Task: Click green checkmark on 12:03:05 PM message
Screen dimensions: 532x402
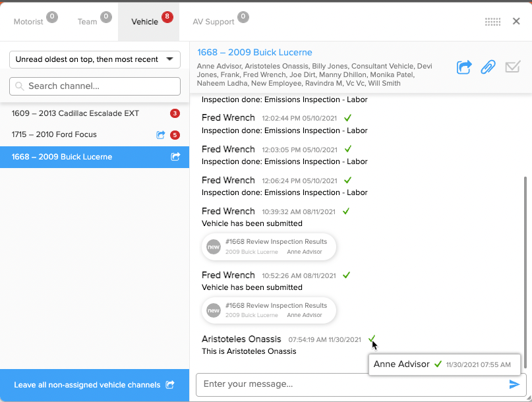Action: (x=348, y=149)
